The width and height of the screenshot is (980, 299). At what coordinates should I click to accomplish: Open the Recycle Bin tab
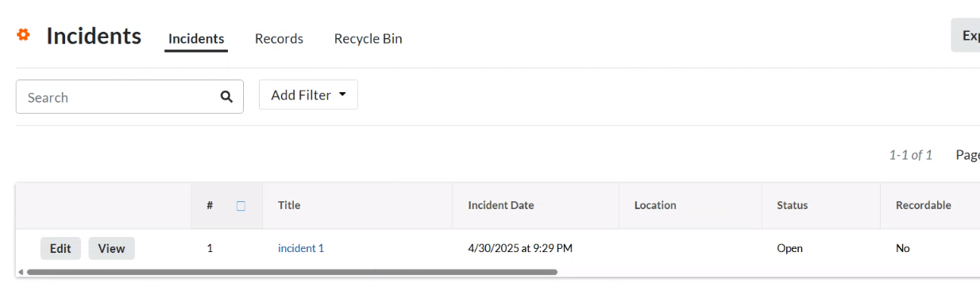[x=368, y=38]
